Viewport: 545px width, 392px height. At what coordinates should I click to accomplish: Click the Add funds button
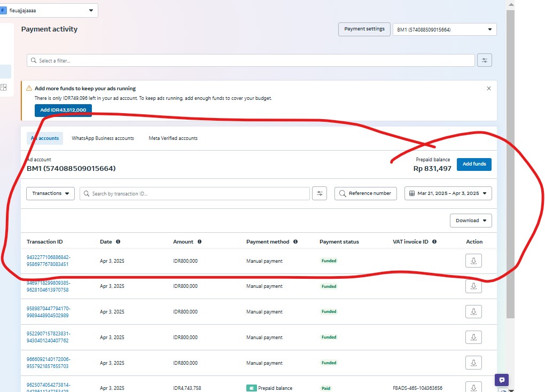point(474,164)
